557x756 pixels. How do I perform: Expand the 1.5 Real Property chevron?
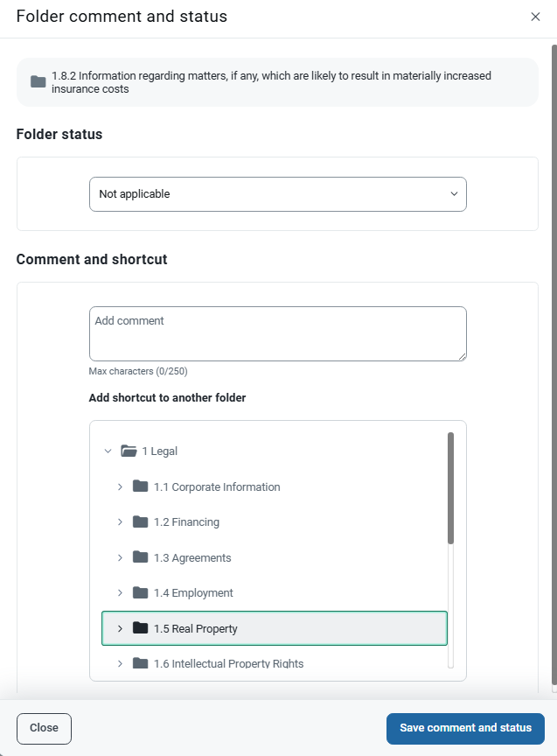click(x=120, y=628)
